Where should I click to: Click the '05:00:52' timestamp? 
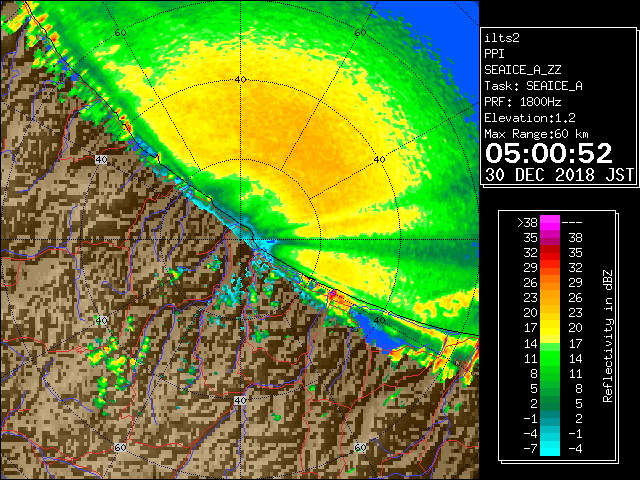(549, 153)
